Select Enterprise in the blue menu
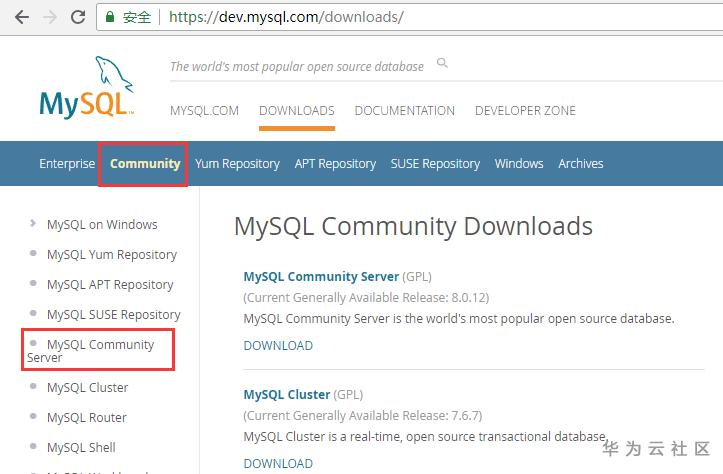723x474 pixels. coord(67,163)
